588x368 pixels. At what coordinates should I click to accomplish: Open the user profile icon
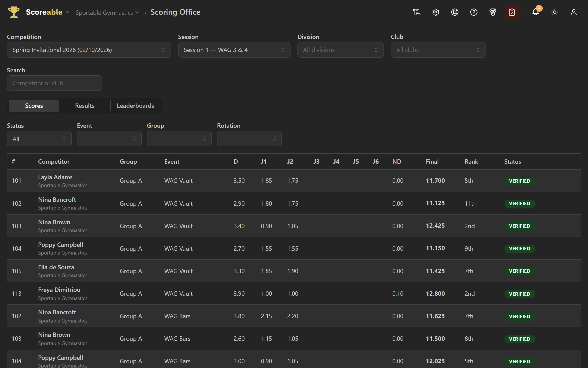(x=574, y=12)
